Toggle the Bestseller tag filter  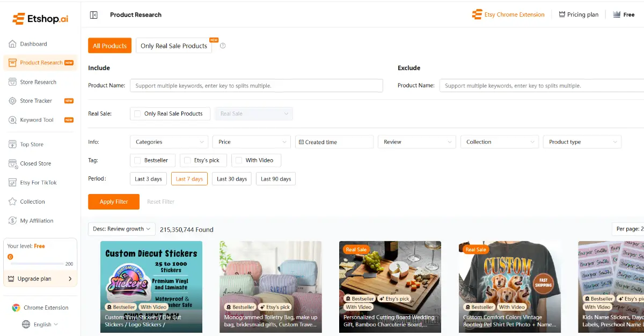(152, 160)
